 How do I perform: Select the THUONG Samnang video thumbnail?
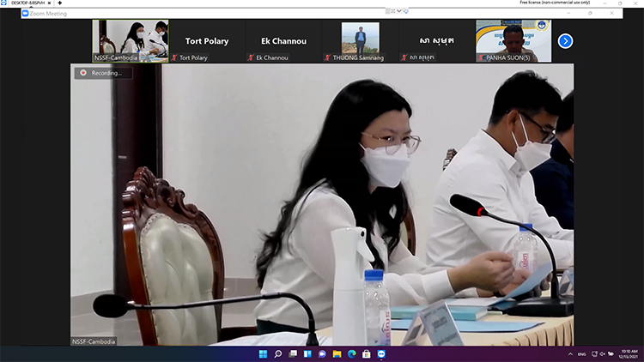pyautogui.click(x=360, y=40)
